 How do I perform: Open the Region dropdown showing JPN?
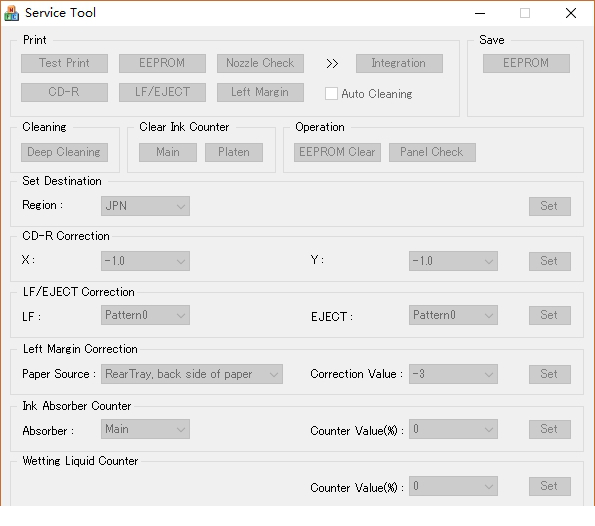pyautogui.click(x=145, y=206)
